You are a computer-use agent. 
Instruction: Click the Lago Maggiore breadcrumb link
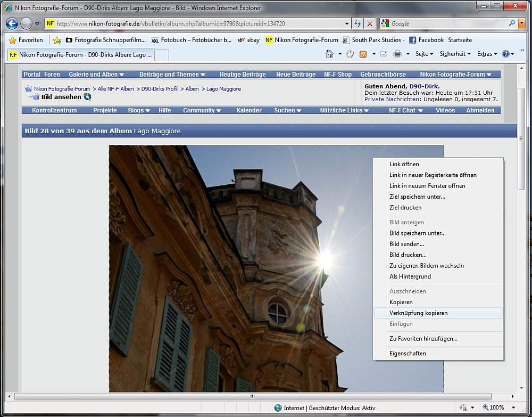[x=223, y=89]
